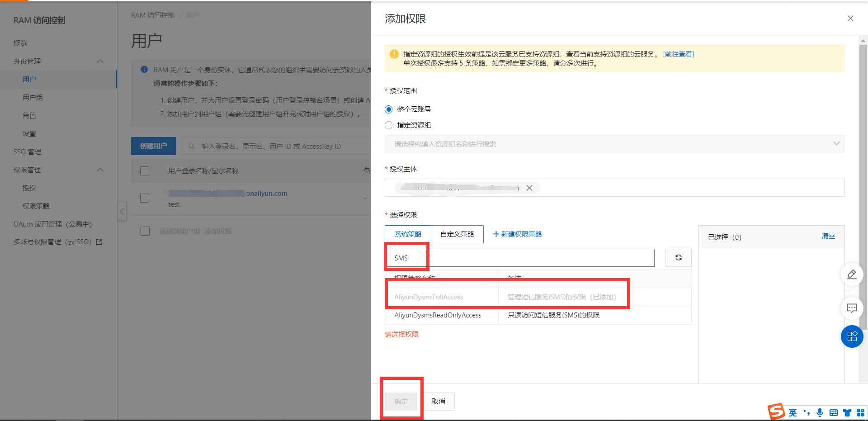Toggle the Sogou 英 language indicator
The width and height of the screenshot is (868, 421).
[x=793, y=412]
